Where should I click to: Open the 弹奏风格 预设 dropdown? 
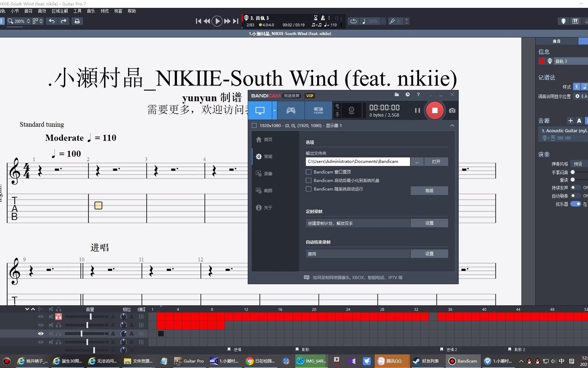pyautogui.click(x=579, y=164)
